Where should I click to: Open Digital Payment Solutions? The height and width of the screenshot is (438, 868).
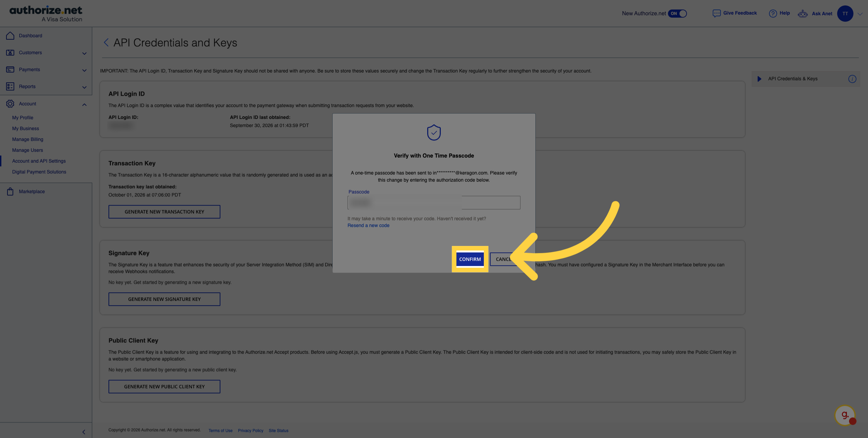(x=39, y=172)
